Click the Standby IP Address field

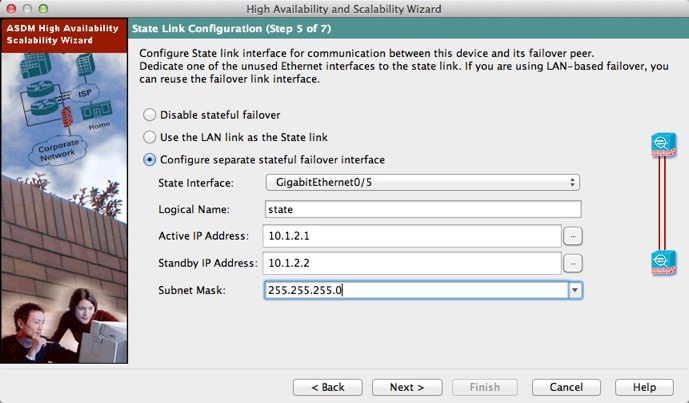tap(412, 263)
